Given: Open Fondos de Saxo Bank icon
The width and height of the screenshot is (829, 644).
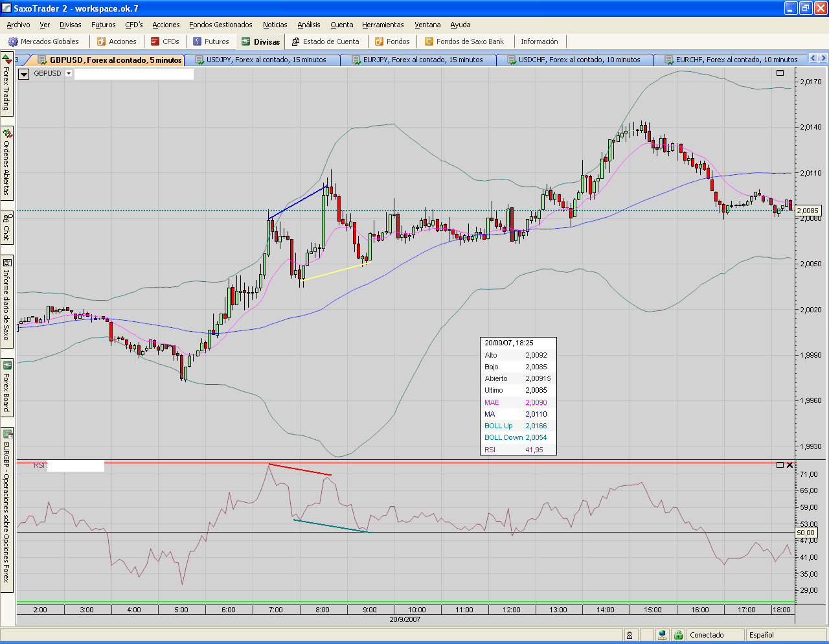Looking at the screenshot, I should click(429, 41).
